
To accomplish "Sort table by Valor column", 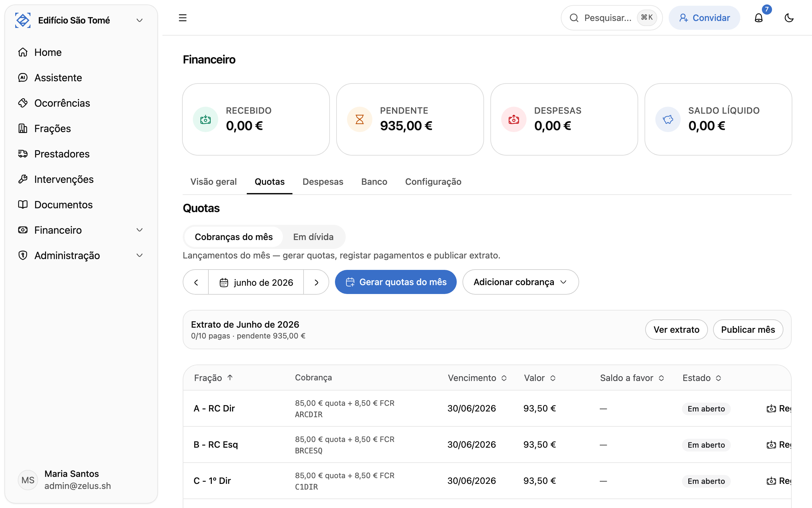I will click(540, 378).
